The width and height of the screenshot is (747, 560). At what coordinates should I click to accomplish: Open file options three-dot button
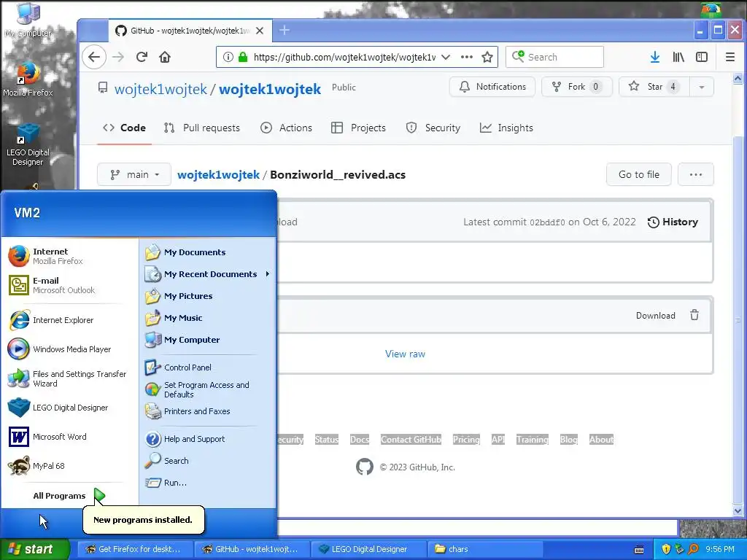(695, 175)
